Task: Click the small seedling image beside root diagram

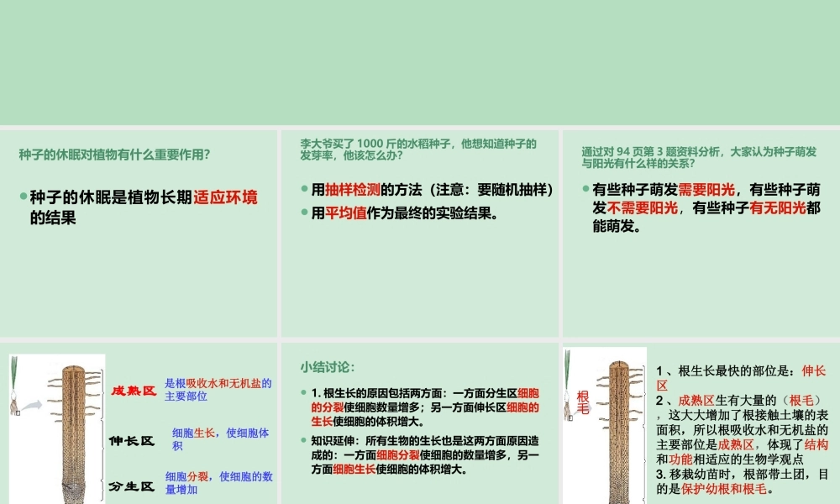Action: (14, 386)
